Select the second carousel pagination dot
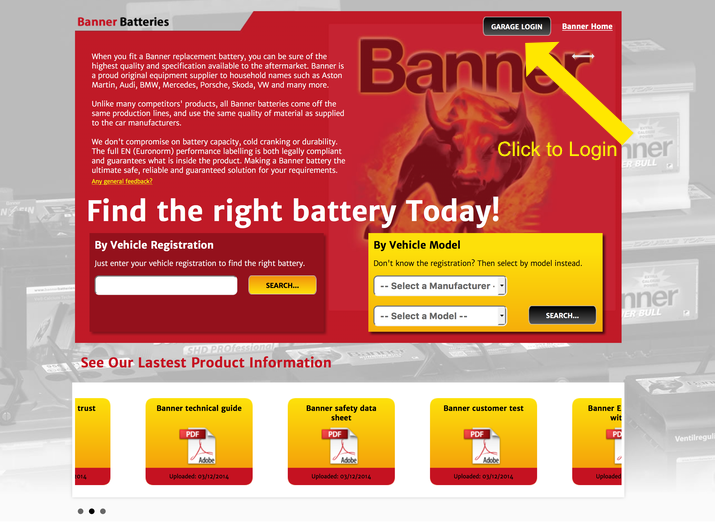 92,511
